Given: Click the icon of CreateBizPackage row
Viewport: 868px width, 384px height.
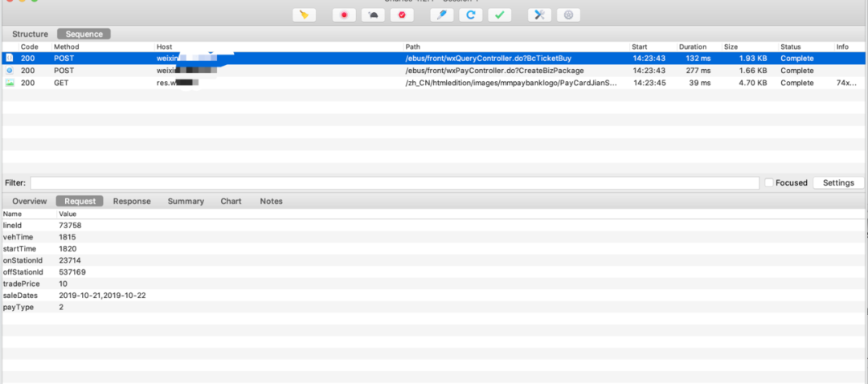Looking at the screenshot, I should click(10, 70).
